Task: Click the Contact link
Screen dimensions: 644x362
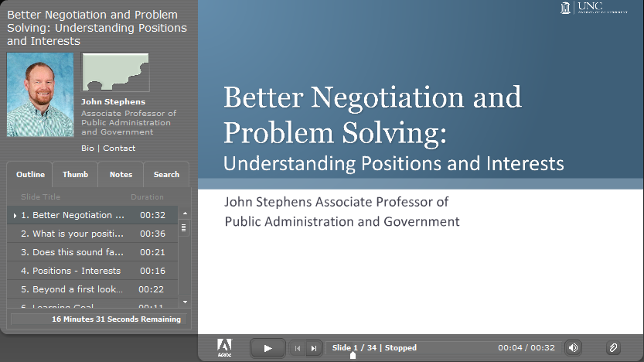Action: click(x=119, y=149)
